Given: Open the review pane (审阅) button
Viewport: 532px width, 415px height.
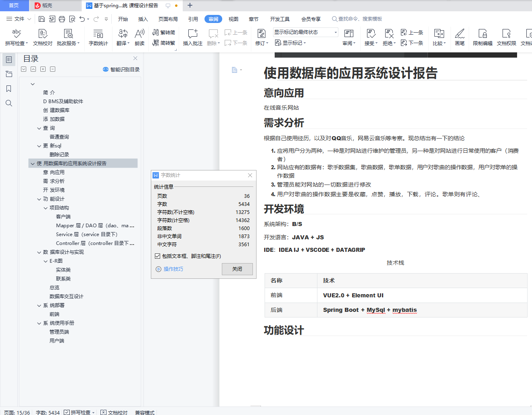Looking at the screenshot, I should [x=349, y=37].
